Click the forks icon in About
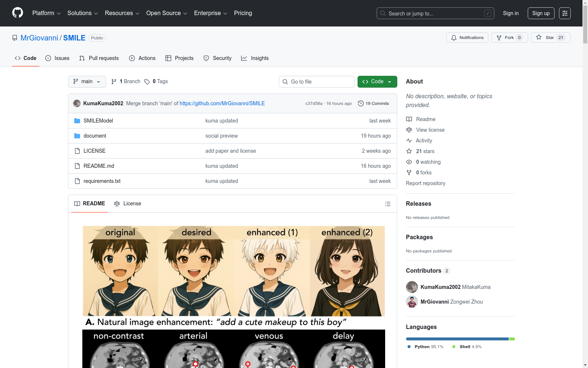 [x=409, y=173]
